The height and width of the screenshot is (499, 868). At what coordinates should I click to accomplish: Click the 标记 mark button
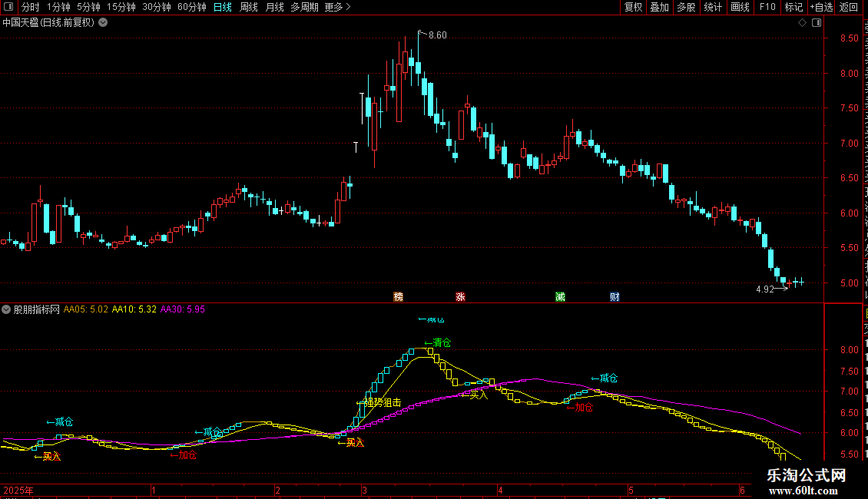[x=793, y=7]
